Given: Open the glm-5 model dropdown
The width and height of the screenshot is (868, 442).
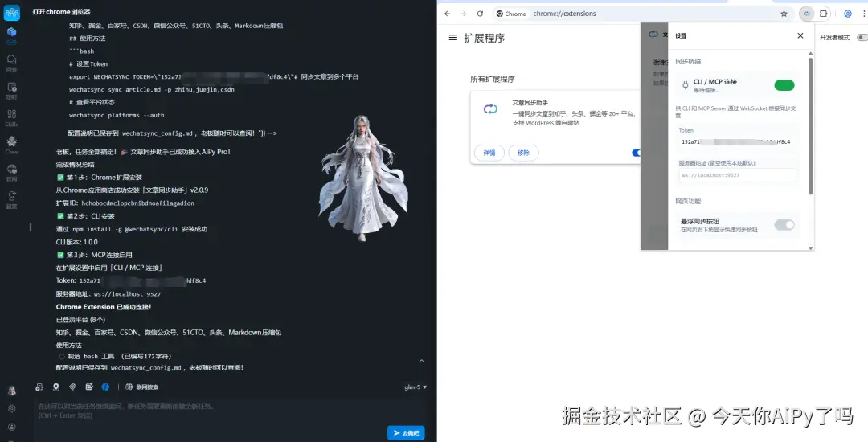Looking at the screenshot, I should [416, 387].
